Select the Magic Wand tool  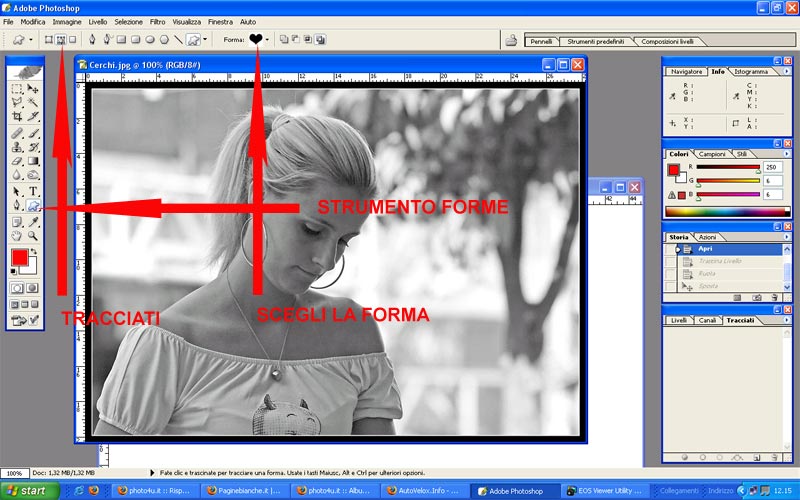(33, 102)
